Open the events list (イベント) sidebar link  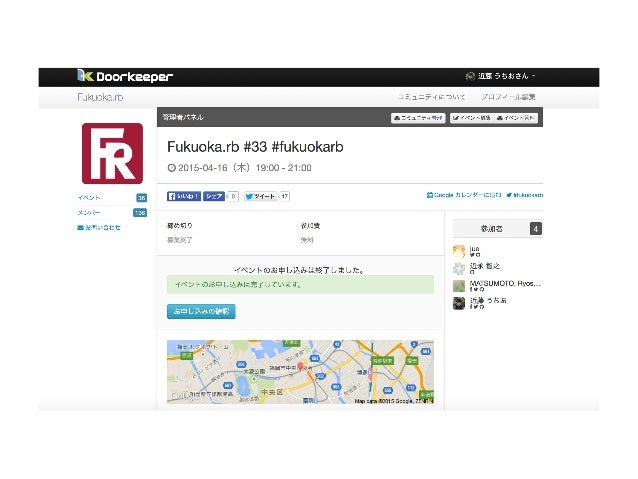coord(89,197)
